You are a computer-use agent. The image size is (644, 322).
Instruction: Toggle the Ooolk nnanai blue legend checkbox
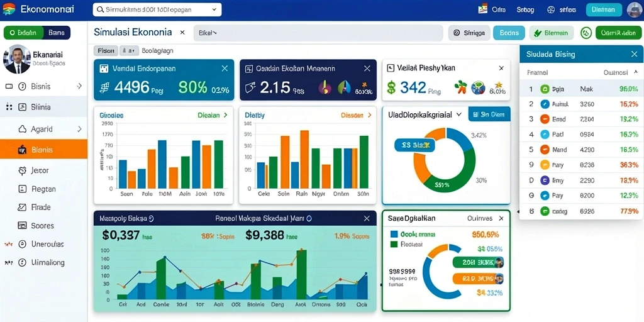pyautogui.click(x=394, y=234)
